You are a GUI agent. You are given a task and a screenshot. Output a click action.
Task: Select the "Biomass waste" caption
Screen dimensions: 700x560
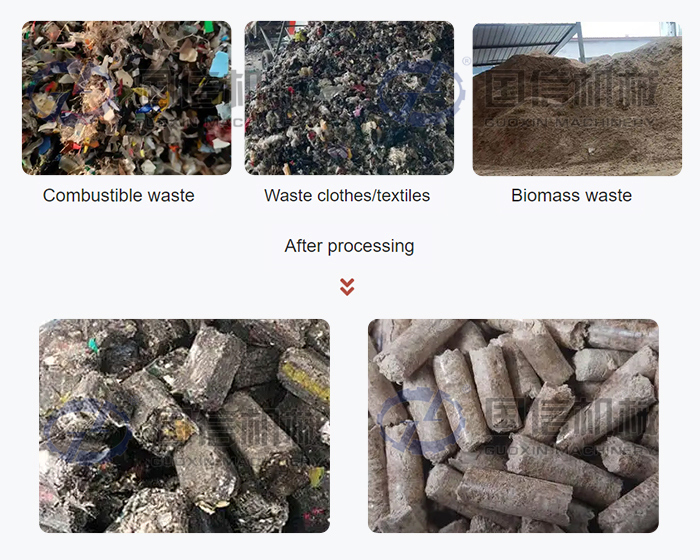click(571, 196)
